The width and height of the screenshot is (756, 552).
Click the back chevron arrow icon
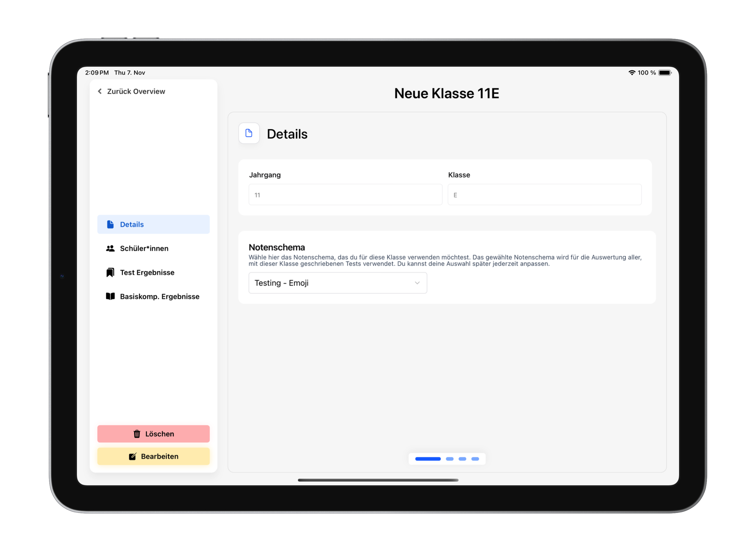(99, 91)
